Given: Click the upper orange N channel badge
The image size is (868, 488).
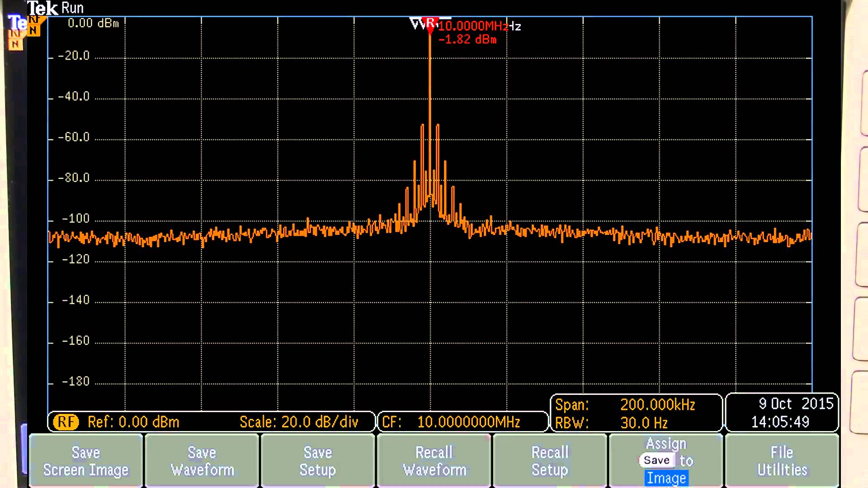Looking at the screenshot, I should [34, 25].
